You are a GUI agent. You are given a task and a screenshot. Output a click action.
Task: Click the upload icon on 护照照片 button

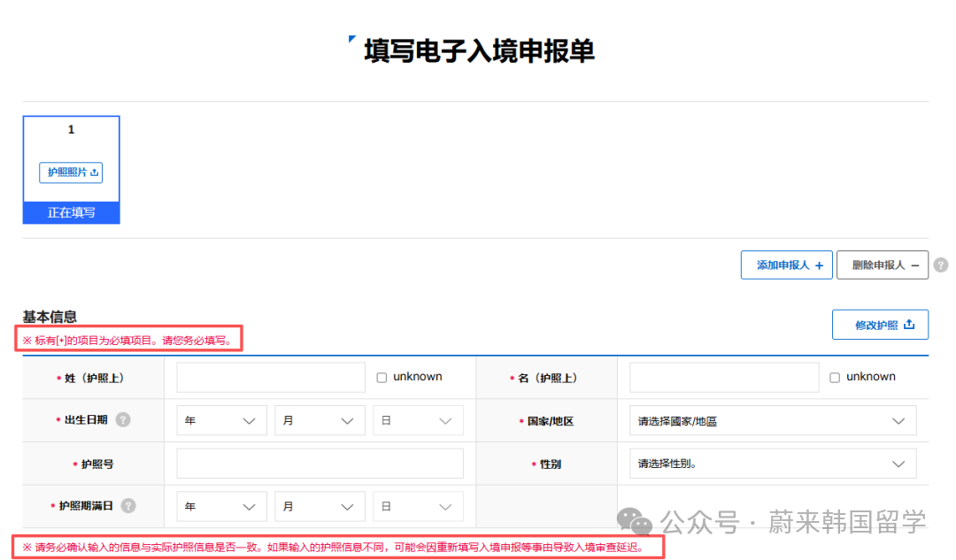click(x=94, y=172)
